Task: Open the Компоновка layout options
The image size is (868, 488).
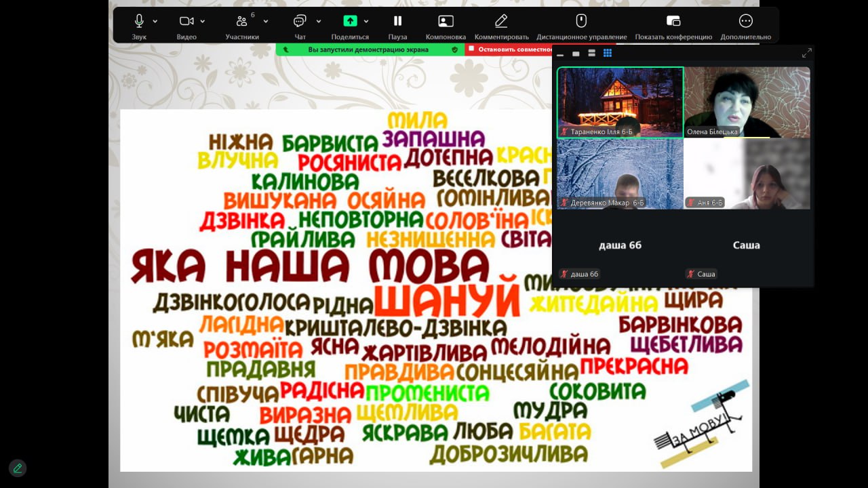Action: point(446,21)
